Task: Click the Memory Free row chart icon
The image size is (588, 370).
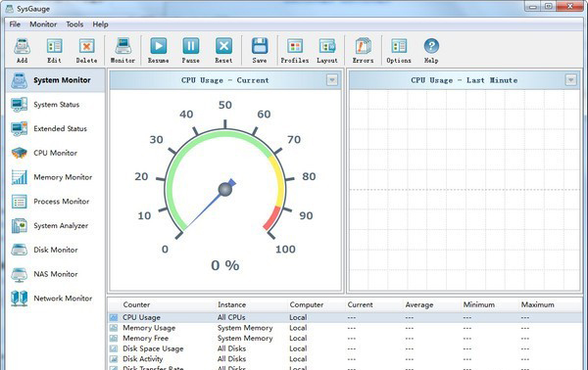Action: tap(114, 338)
